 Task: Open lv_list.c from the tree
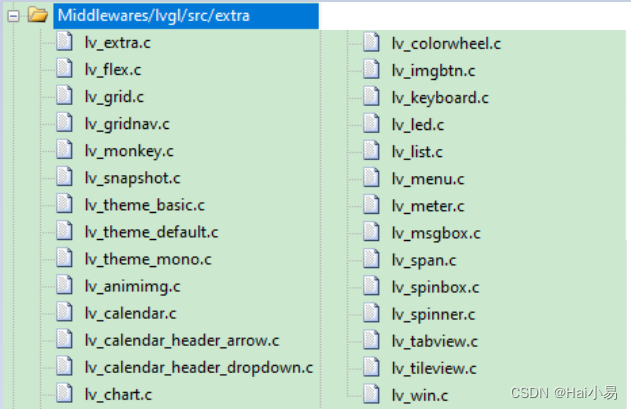click(417, 152)
